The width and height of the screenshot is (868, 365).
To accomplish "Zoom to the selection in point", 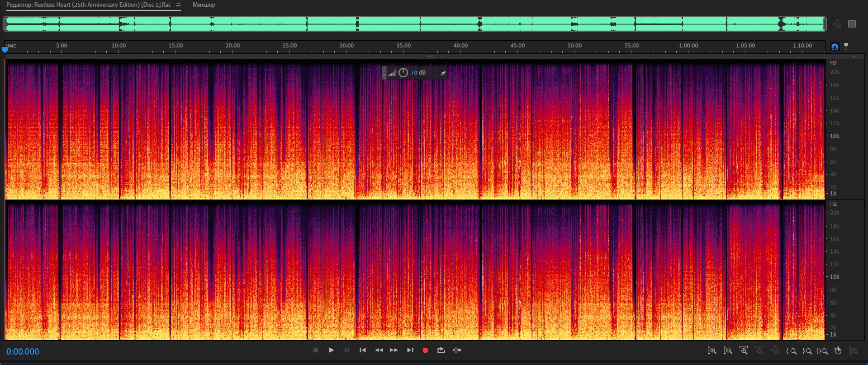I will pyautogui.click(x=791, y=351).
